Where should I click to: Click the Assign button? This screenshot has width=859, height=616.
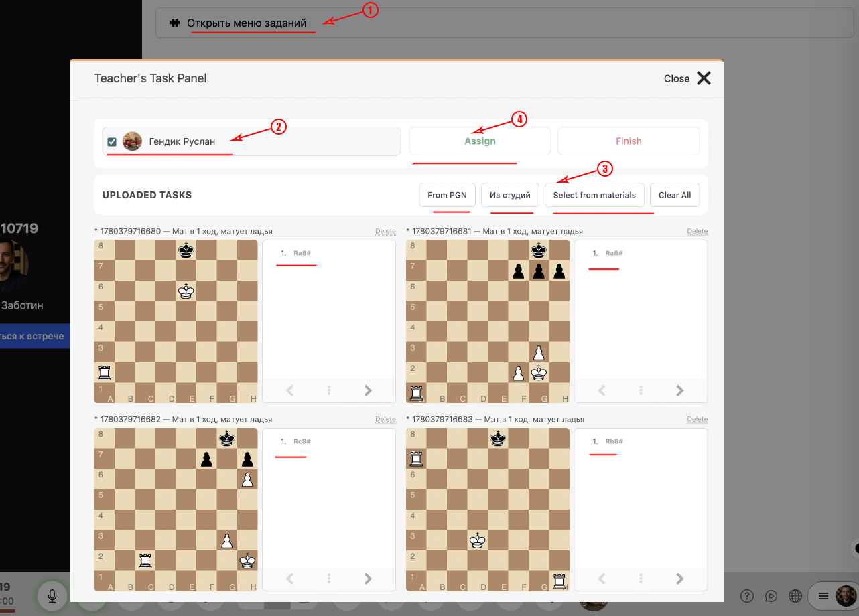point(480,141)
